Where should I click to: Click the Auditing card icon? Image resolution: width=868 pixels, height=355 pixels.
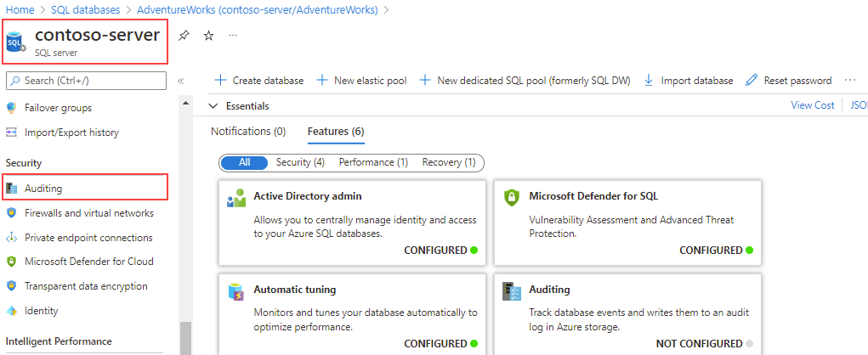(x=512, y=291)
